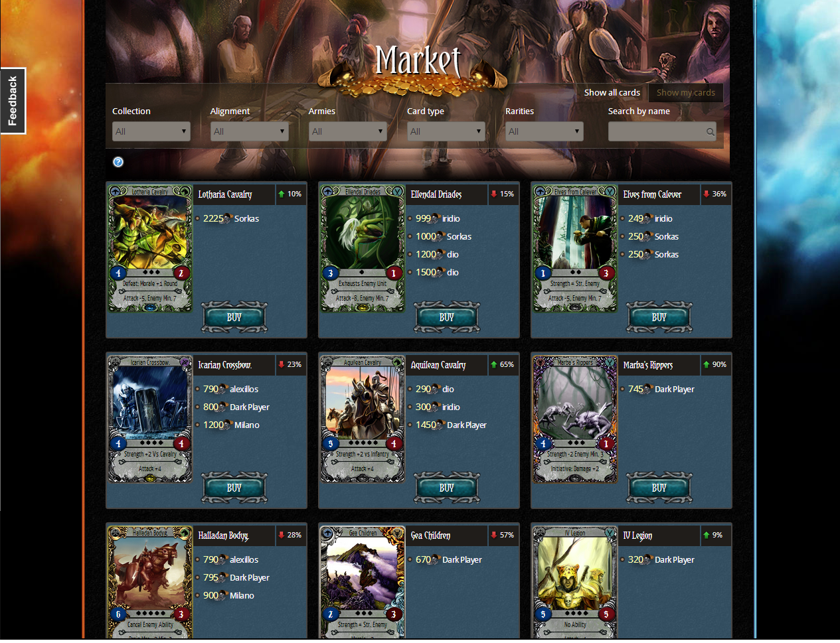
Task: Switch to Show all cards tab
Action: coord(612,93)
